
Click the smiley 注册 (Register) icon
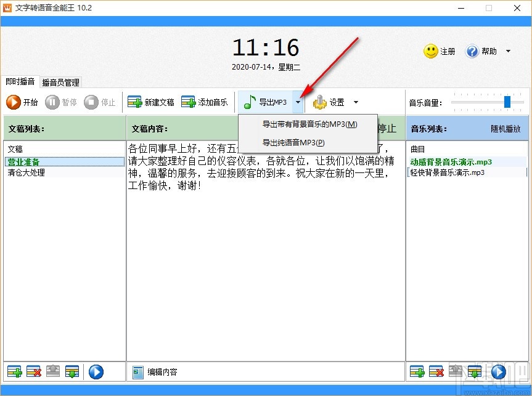coord(431,51)
